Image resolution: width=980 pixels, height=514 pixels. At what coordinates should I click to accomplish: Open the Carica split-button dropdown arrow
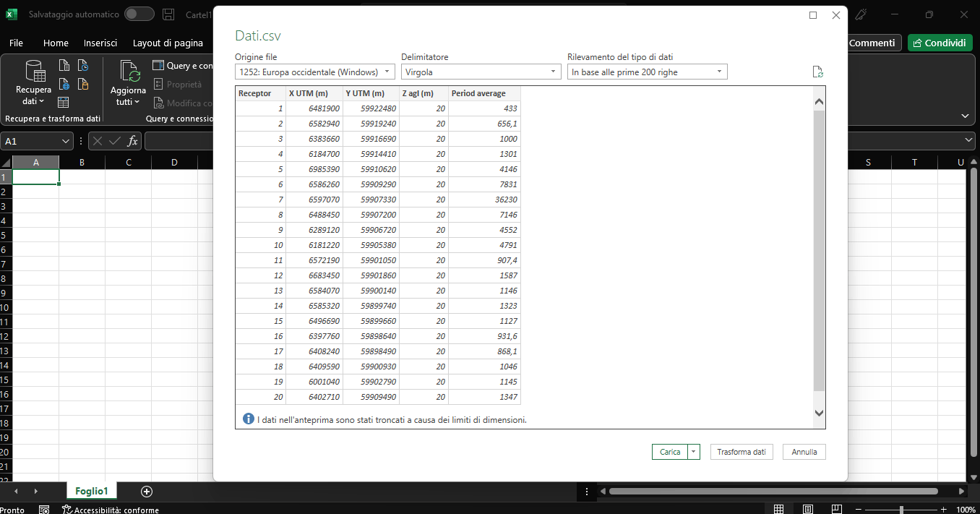[694, 452]
